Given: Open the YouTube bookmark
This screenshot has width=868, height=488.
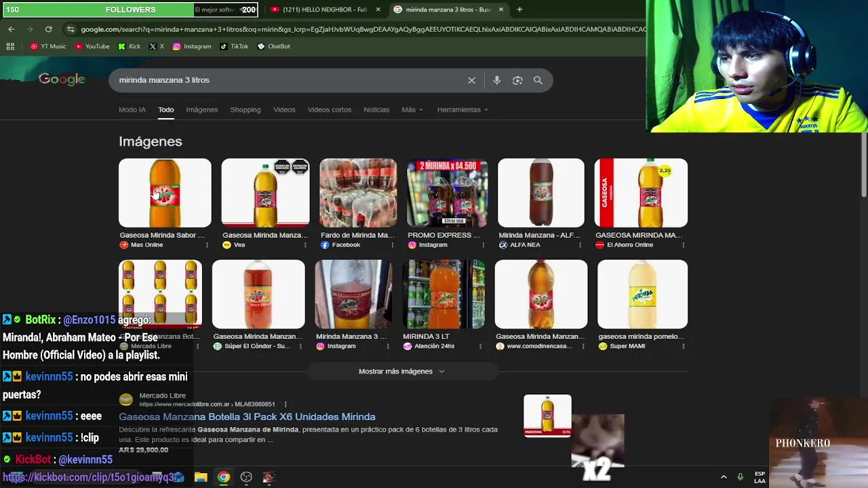Looking at the screenshot, I should coord(92,46).
